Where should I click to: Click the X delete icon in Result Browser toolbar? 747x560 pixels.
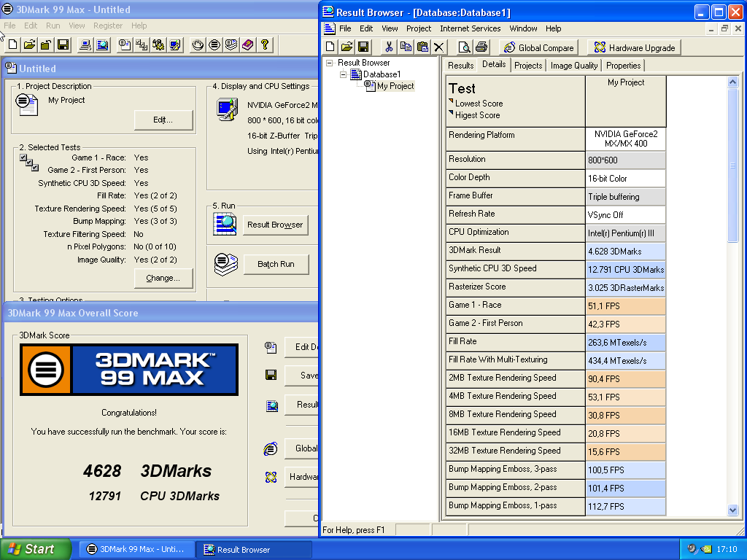(x=438, y=47)
